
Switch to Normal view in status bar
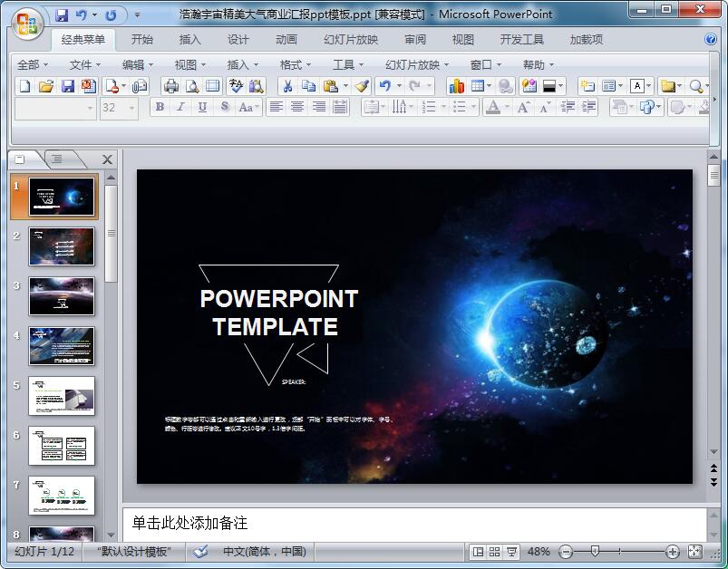478,552
